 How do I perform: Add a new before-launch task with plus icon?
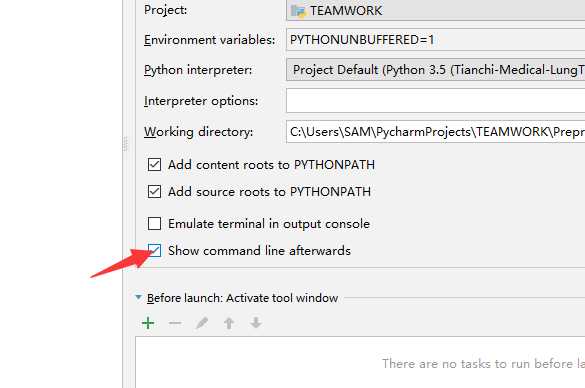point(148,323)
